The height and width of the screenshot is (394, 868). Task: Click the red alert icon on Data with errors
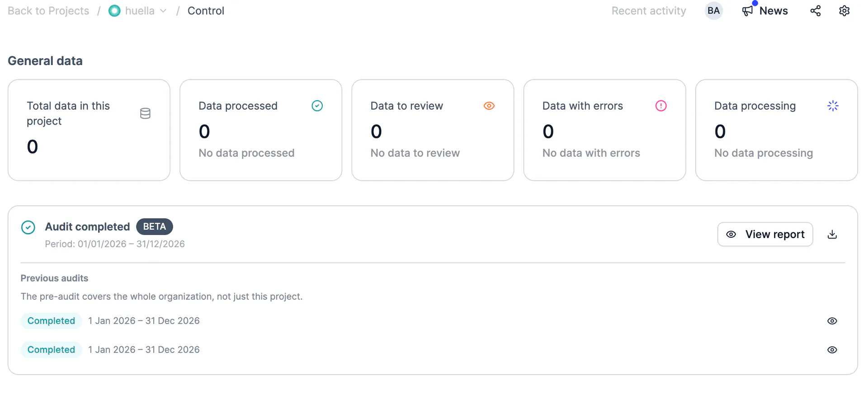tap(661, 106)
